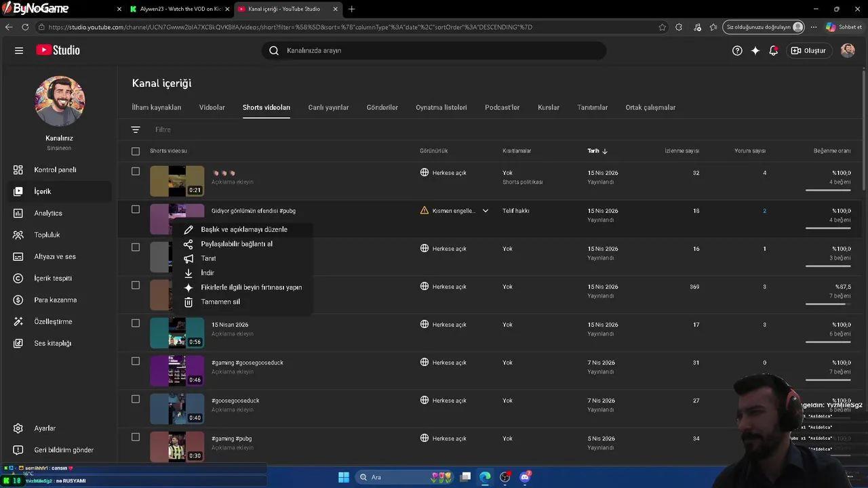Check the box for the 369-views short

tap(136, 285)
